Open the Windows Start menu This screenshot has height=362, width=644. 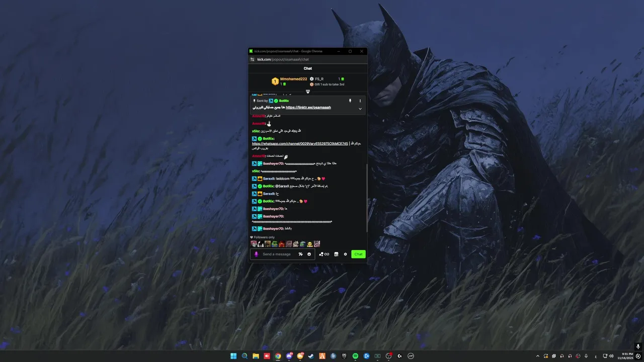click(x=233, y=356)
